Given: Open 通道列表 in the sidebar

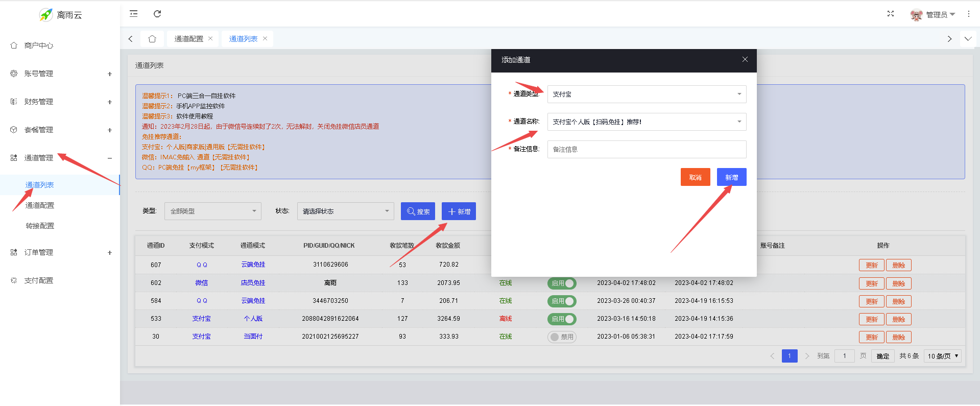Looking at the screenshot, I should click(x=40, y=185).
